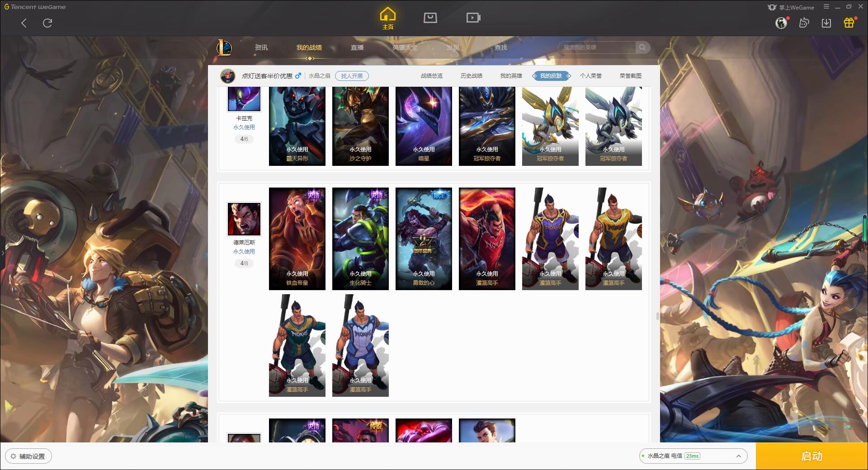Open the 发现 tab

(x=453, y=47)
